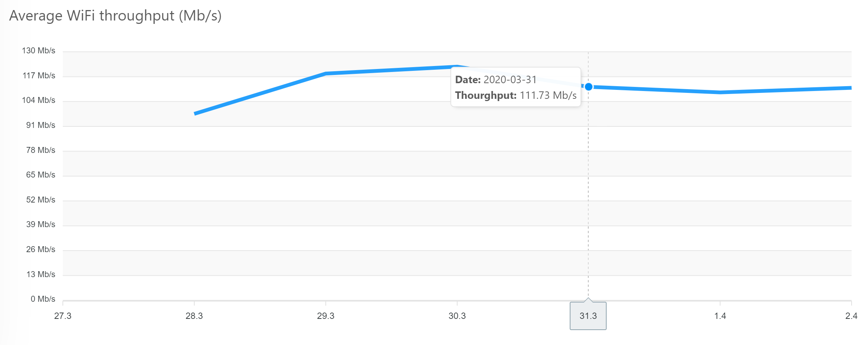Click the Average WiFi throughput chart title
Image resolution: width=868 pixels, height=345 pixels.
tap(115, 16)
